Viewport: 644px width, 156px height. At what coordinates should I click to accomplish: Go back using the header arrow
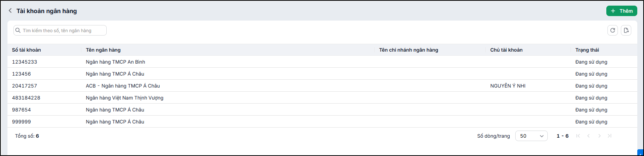point(10,11)
